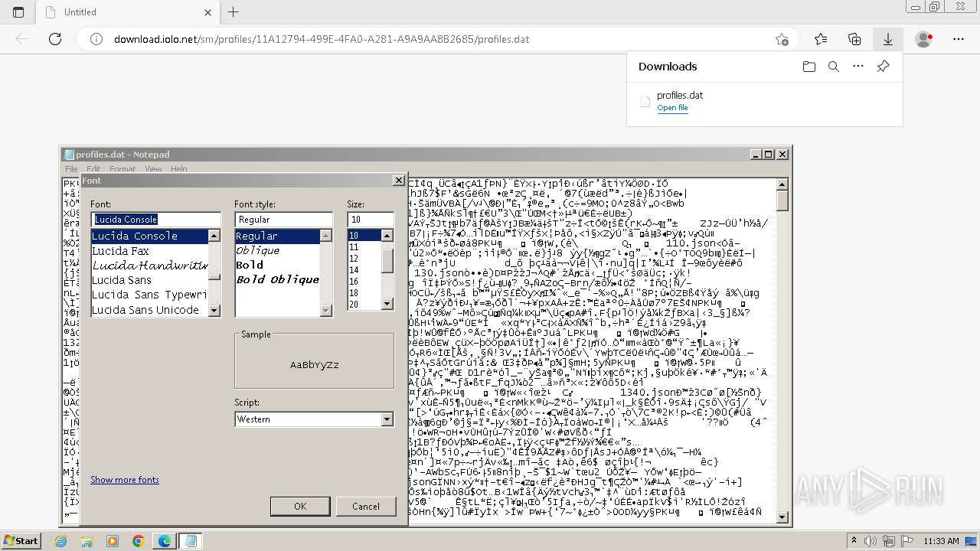The height and width of the screenshot is (551, 980).
Task: Add this page to favorites star icon
Action: [x=782, y=39]
